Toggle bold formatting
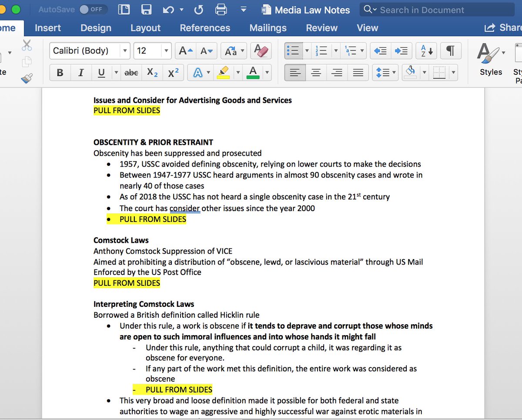Screen dimensions: 522x420 tap(60, 73)
